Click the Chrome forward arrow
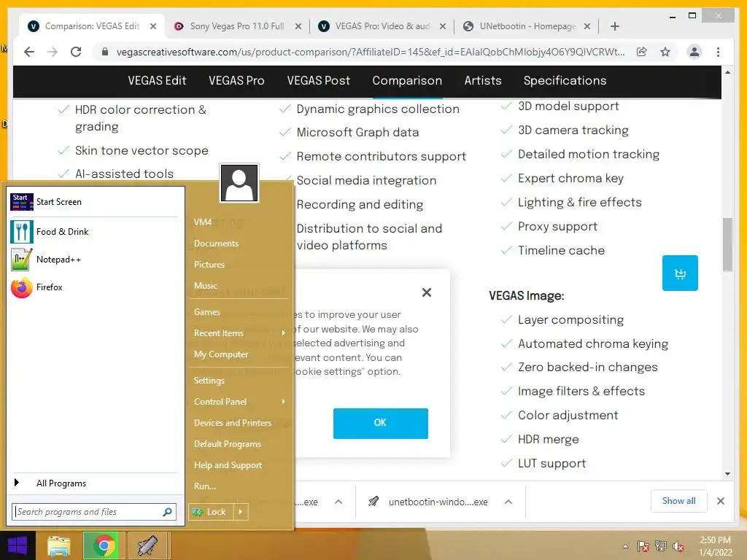Screen dimensions: 747x560 coord(53,52)
